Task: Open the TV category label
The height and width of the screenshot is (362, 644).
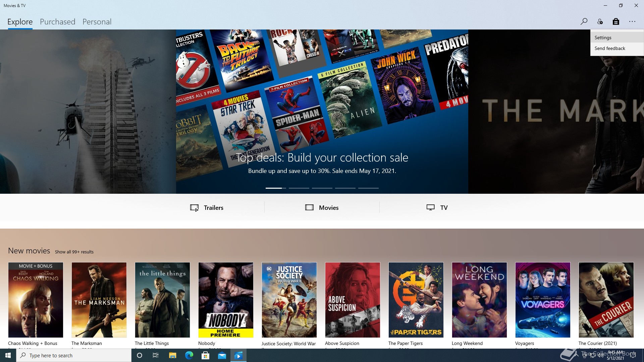Action: [x=444, y=207]
